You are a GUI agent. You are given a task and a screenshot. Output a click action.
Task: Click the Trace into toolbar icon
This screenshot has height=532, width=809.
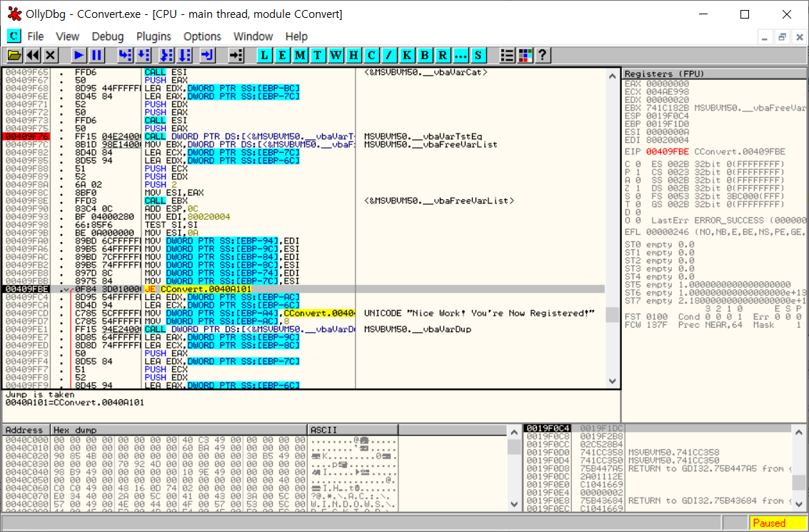[166, 55]
